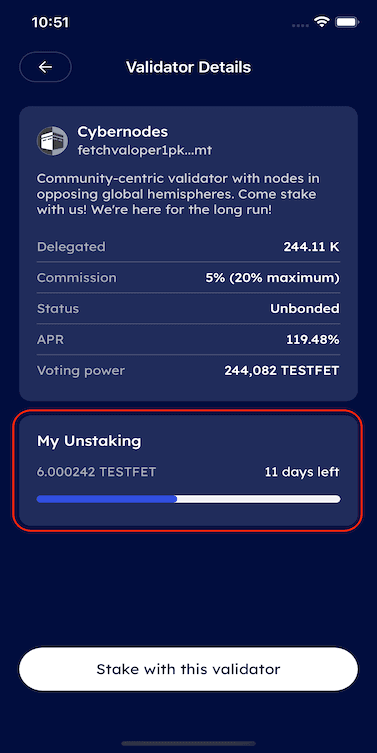This screenshot has height=753, width=377.
Task: Tap the Validator Details title
Action: [x=188, y=67]
